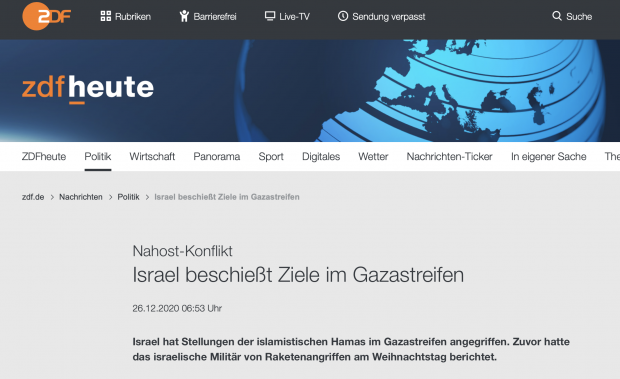Viewport: 620px width, 379px height.
Task: Click the Live-TV monitor icon
Action: (270, 16)
